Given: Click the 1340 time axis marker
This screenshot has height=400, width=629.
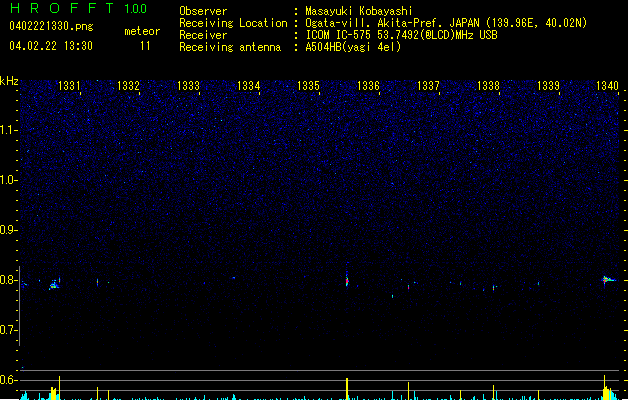Looking at the screenshot, I should coord(607,86).
